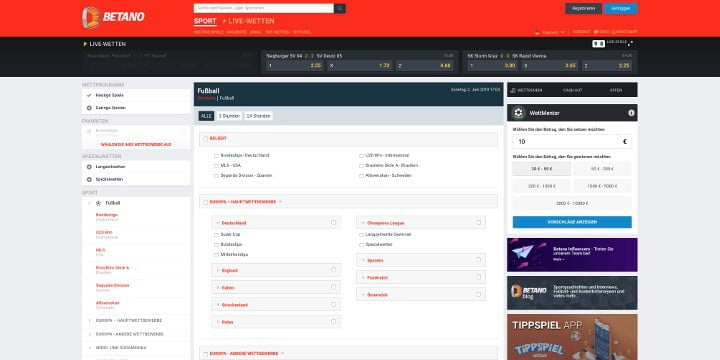The width and height of the screenshot is (720, 360).
Task: Click the live score counter icon
Action: [x=598, y=44]
